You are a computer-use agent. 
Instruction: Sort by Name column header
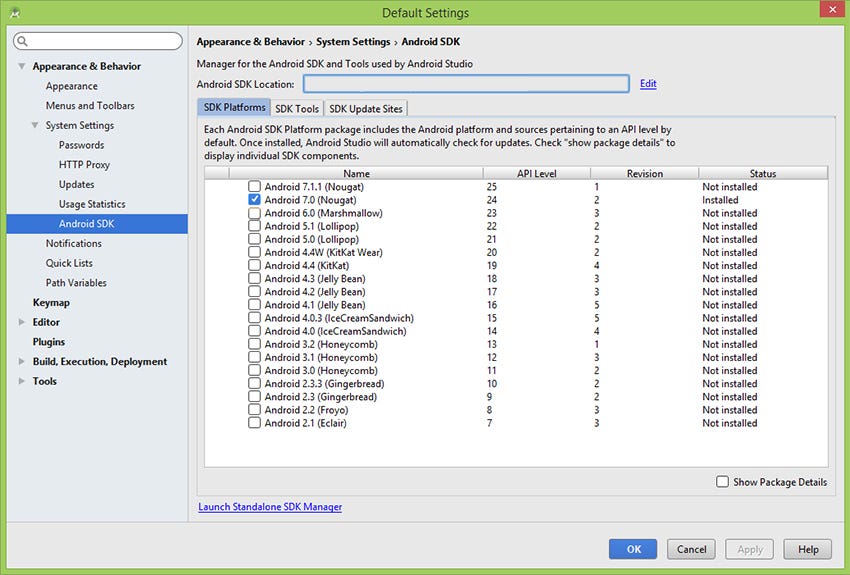356,173
